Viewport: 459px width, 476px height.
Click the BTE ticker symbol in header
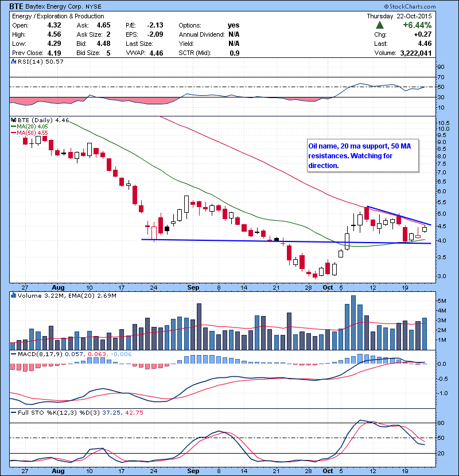(16, 6)
